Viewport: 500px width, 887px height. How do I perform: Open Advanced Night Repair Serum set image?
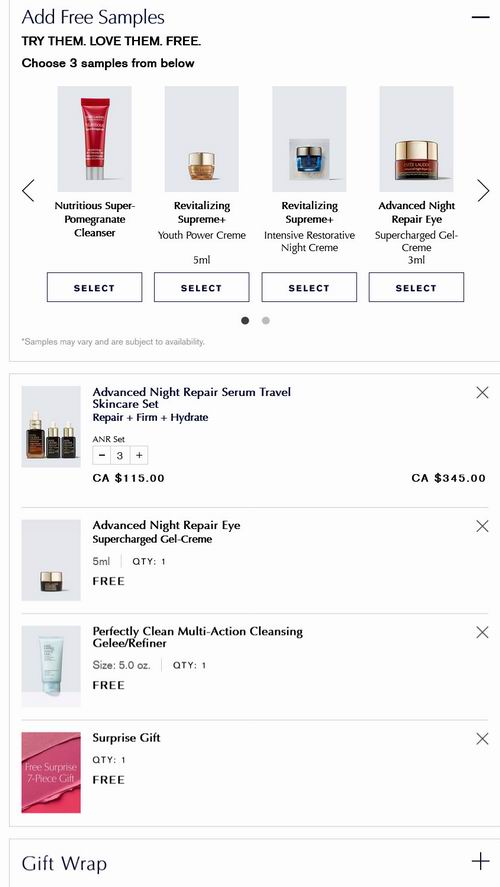click(51, 427)
